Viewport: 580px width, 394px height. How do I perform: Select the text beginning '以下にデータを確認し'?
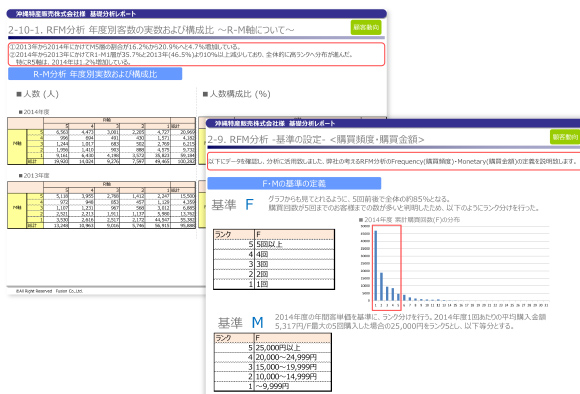tap(392, 161)
